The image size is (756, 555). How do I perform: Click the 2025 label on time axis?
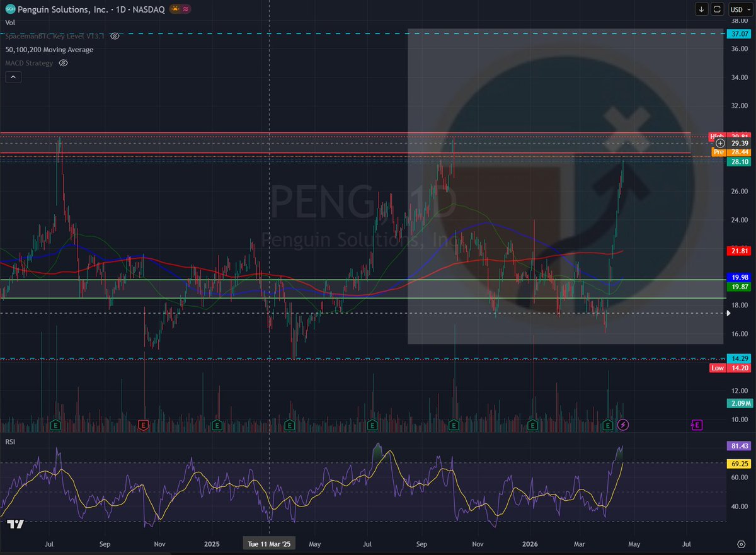coord(212,543)
